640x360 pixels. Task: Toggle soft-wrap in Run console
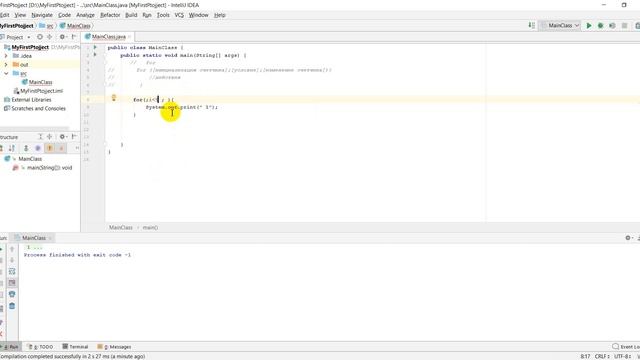pyautogui.click(x=12, y=271)
